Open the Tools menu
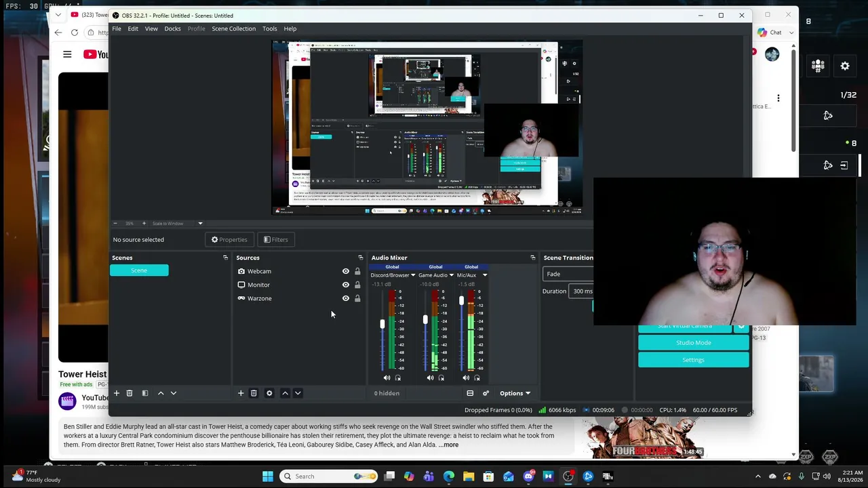This screenshot has height=488, width=868. click(269, 28)
